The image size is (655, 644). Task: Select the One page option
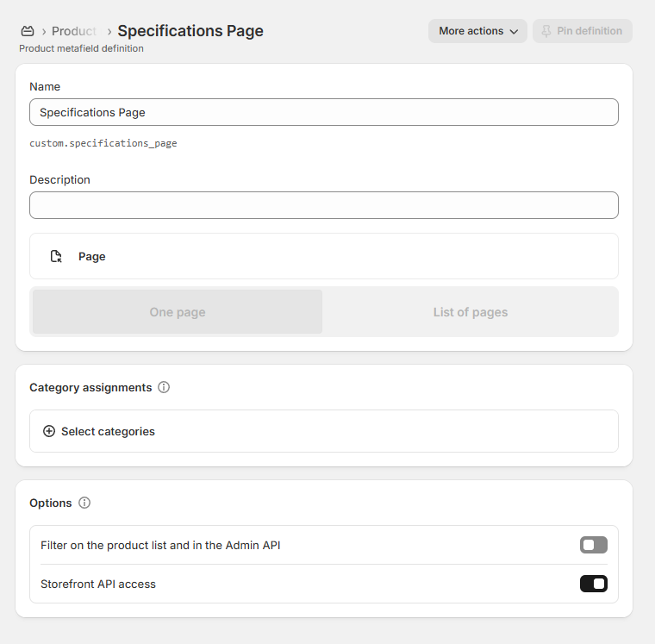point(178,312)
